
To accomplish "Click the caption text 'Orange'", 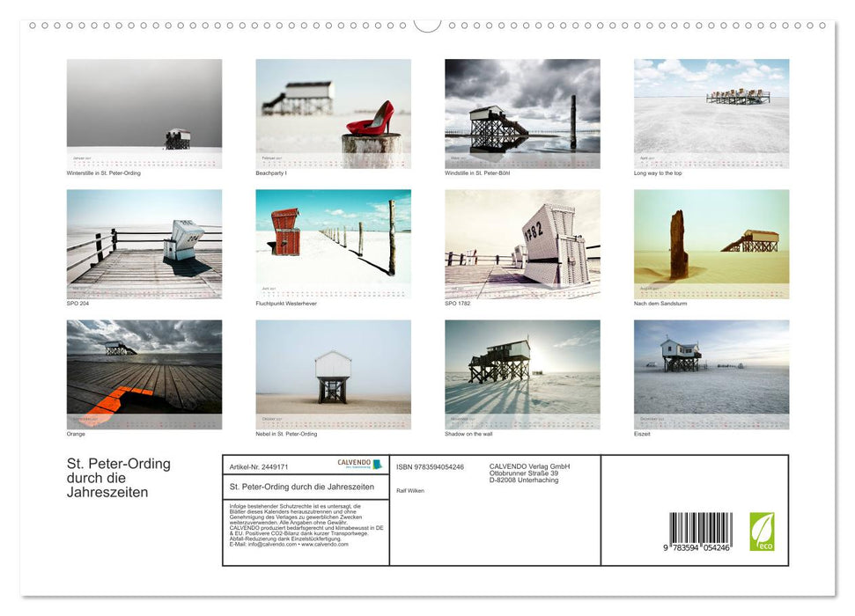I will 76,434.
